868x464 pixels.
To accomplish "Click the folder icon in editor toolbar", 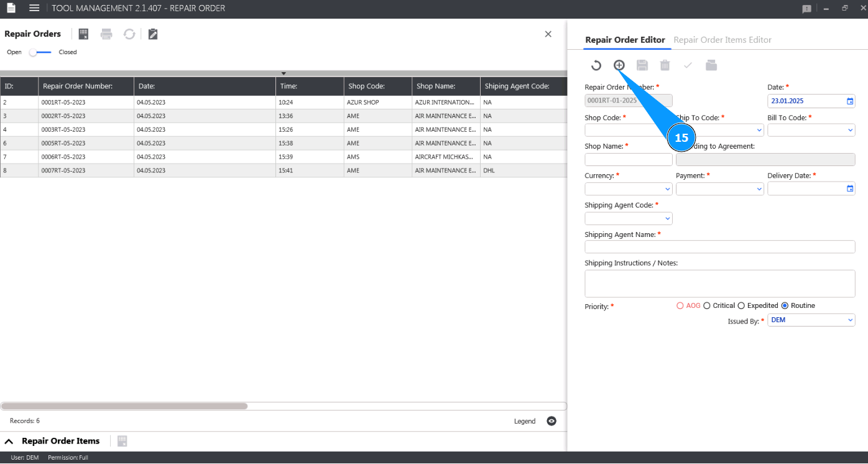I will pyautogui.click(x=711, y=65).
